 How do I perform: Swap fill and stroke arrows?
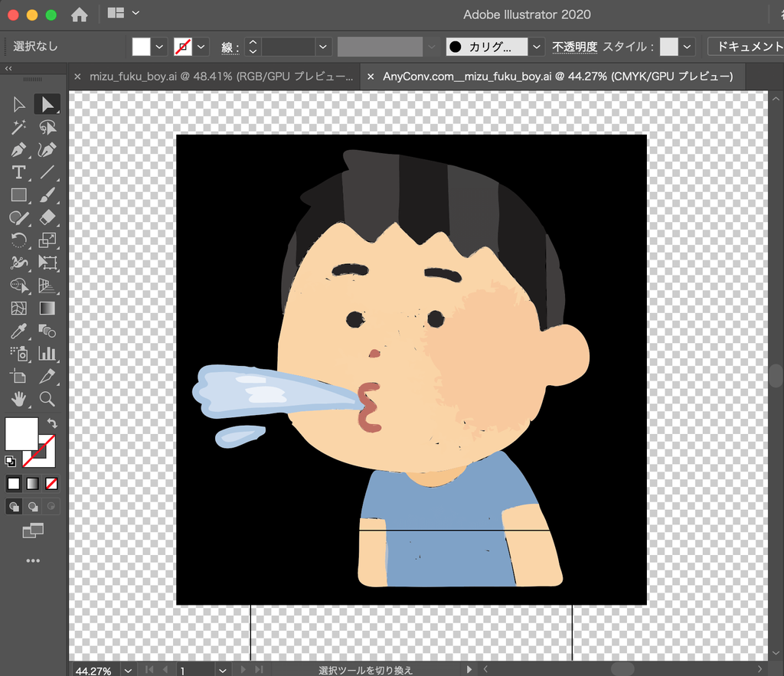tap(52, 423)
